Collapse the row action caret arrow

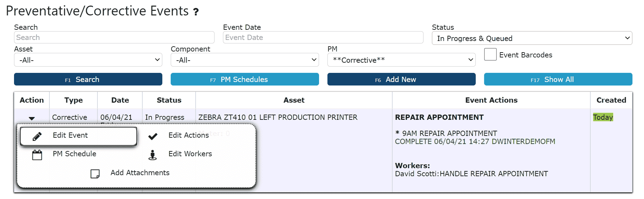(32, 118)
